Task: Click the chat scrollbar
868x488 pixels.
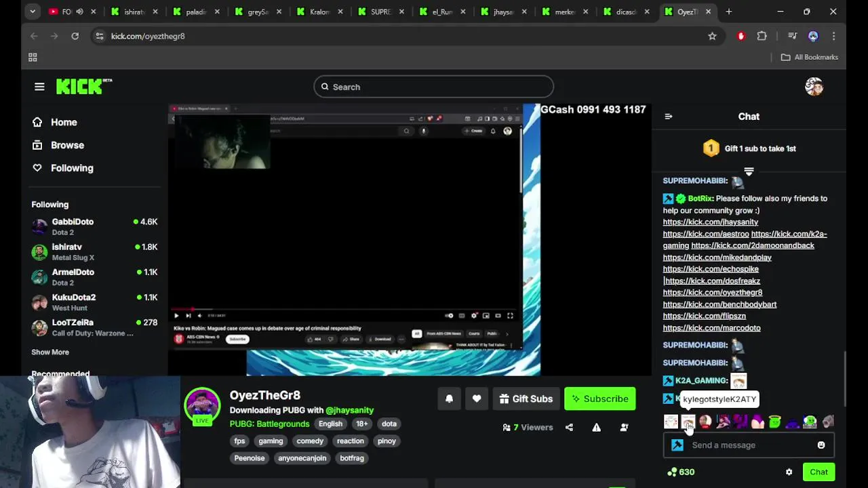Action: [x=844, y=378]
